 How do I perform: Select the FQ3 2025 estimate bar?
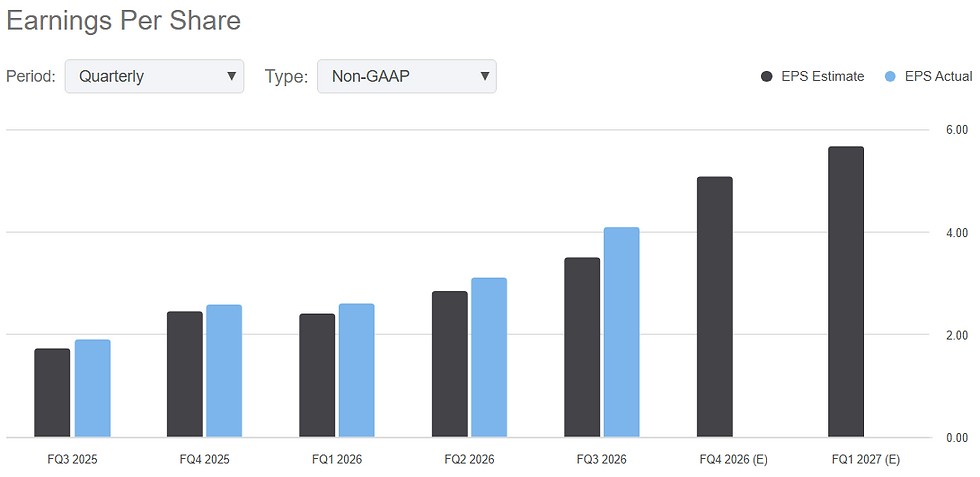[x=52, y=393]
